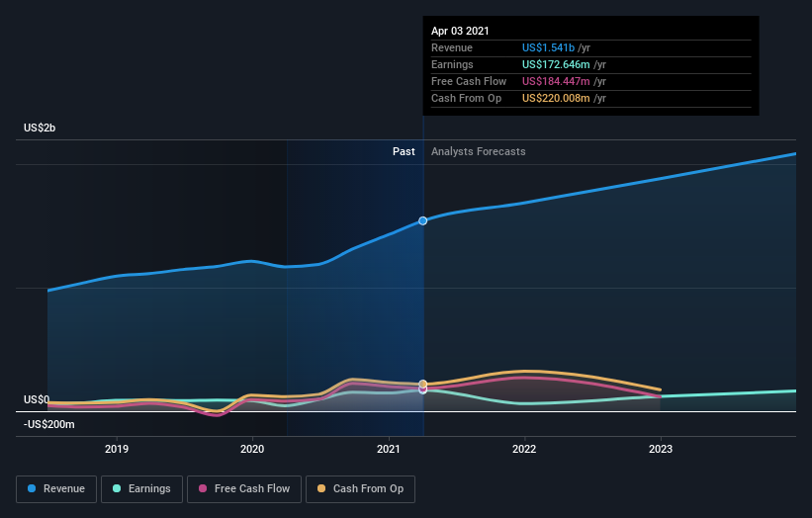Click the US$220.008m cash from op value

click(556, 98)
